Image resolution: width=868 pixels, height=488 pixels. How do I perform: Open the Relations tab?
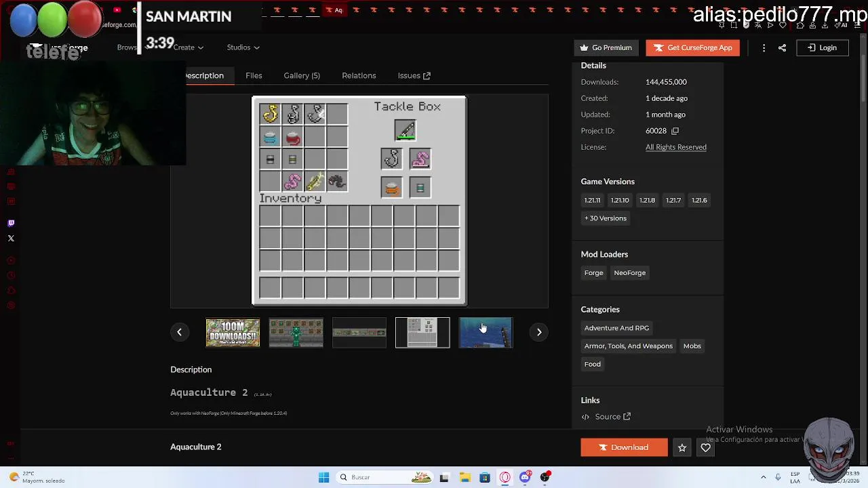tap(359, 75)
